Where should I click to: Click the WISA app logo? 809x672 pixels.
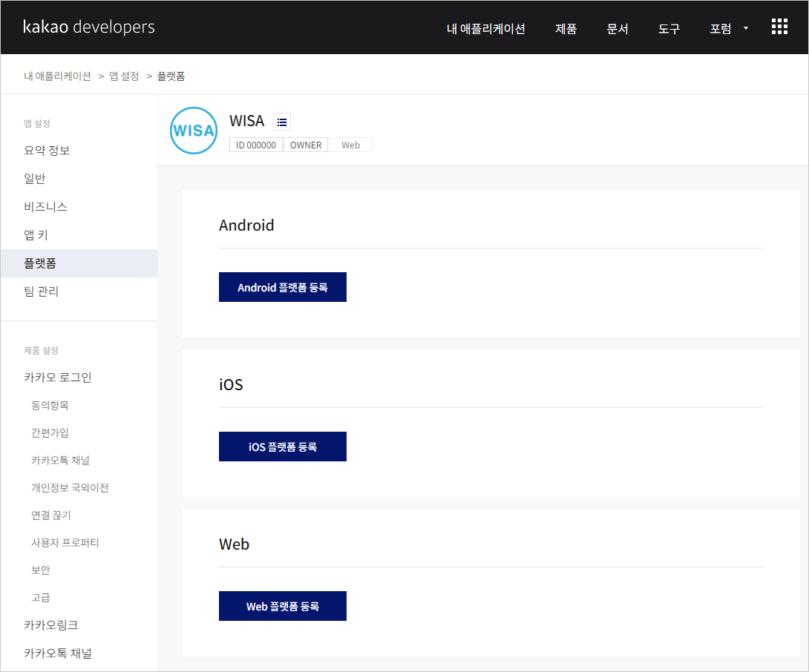(x=194, y=131)
